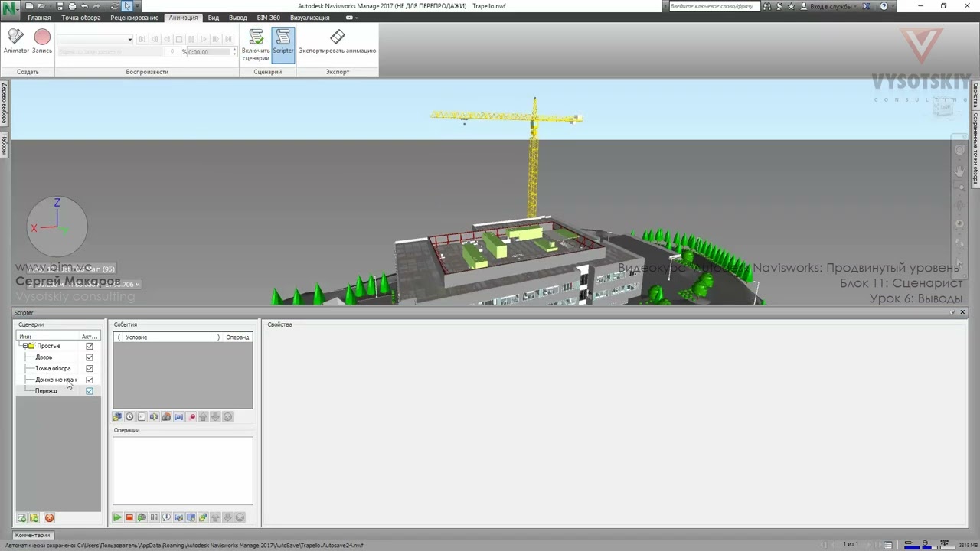Viewport: 980px width, 551px height.
Task: Click Экспортировать анимацию
Action: click(x=337, y=42)
